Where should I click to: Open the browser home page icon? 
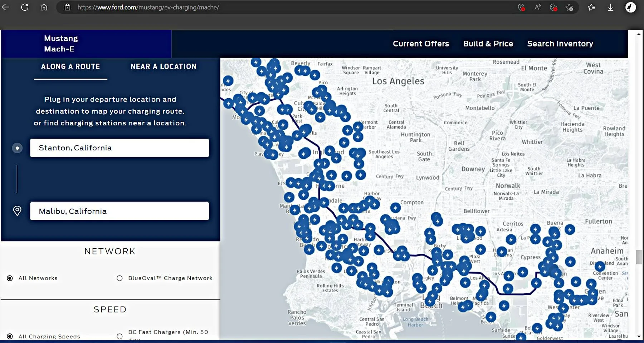pyautogui.click(x=44, y=7)
